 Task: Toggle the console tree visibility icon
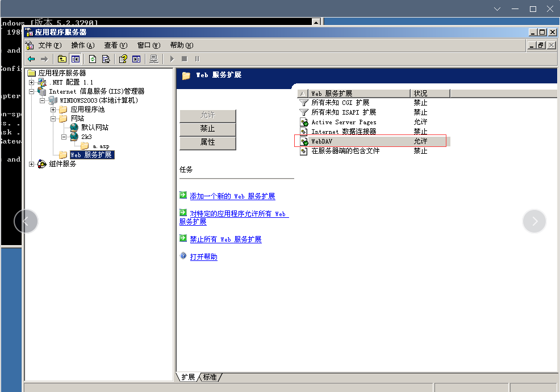[76, 58]
